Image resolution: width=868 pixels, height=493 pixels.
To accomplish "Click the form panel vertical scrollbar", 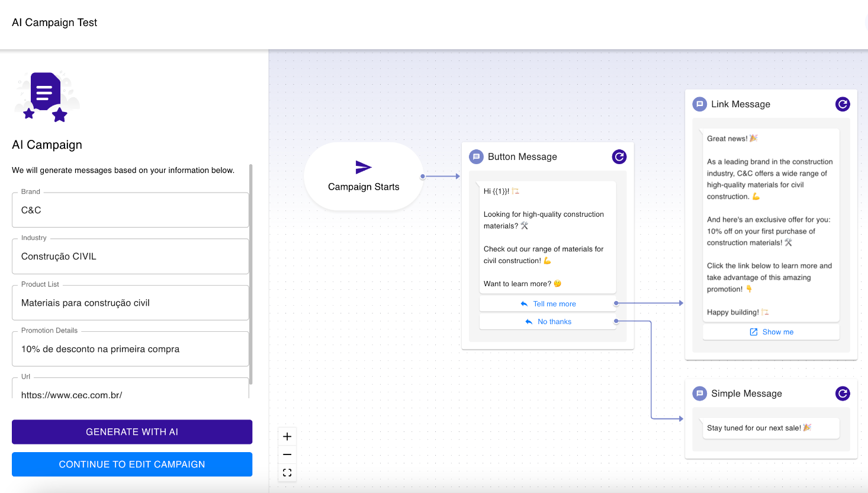I will [251, 274].
